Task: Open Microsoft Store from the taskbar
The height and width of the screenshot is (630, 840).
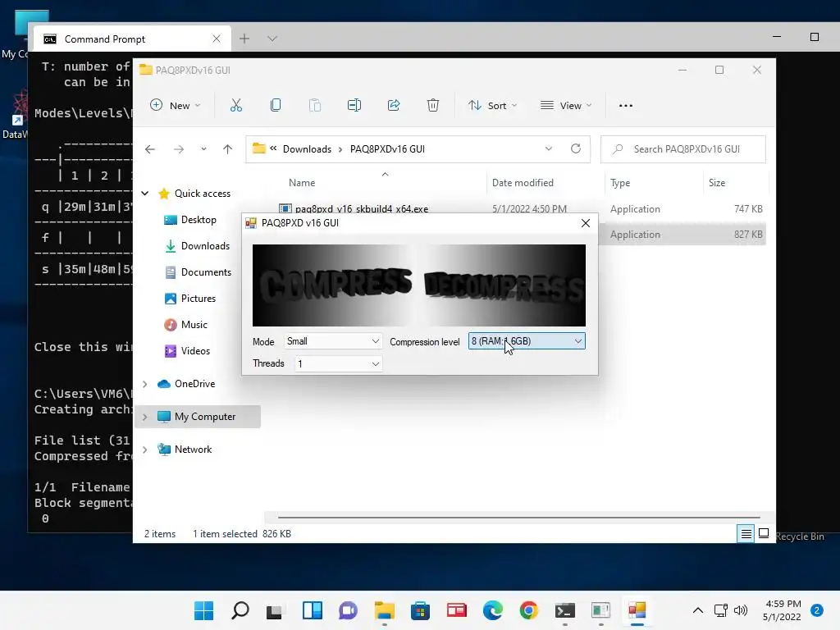Action: pos(420,610)
